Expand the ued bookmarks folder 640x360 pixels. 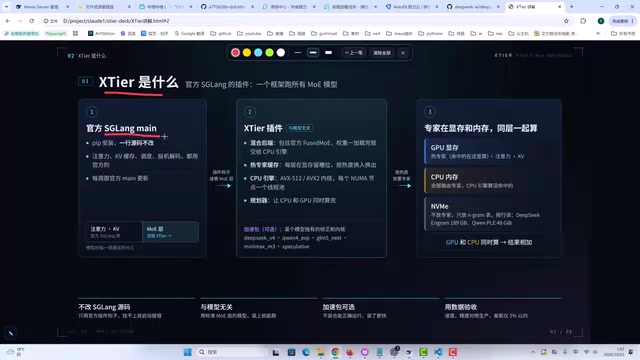coord(373,33)
